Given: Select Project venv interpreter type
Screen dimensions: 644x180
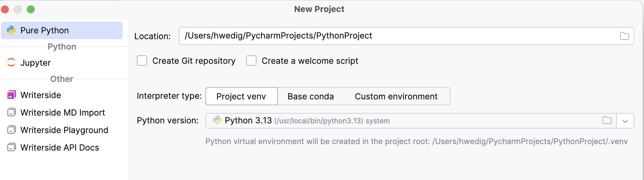Looking at the screenshot, I should pos(241,96).
